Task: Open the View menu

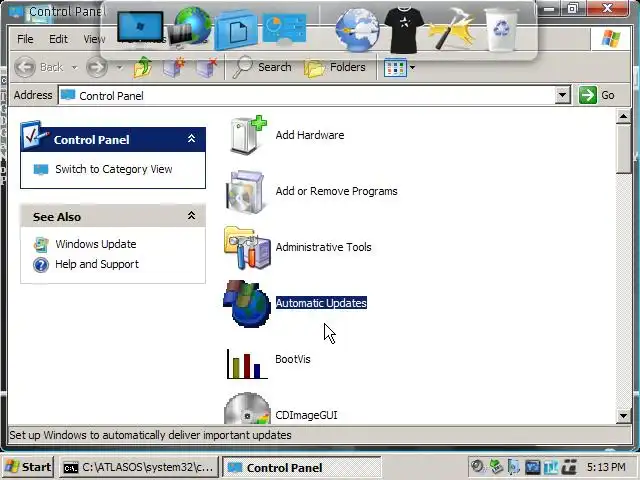Action: 94,39
